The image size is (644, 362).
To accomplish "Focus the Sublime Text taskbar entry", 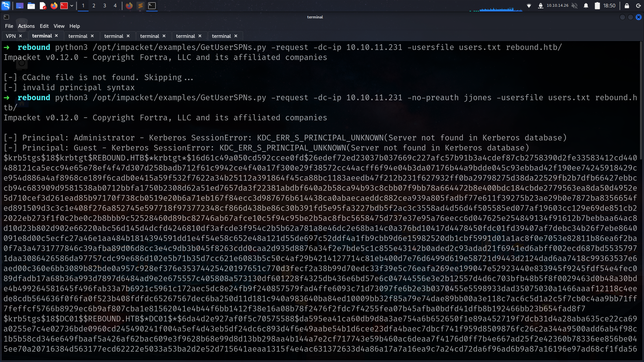I will pos(141,6).
